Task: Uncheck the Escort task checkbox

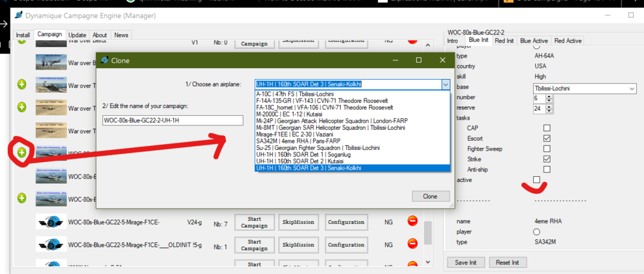Action: [547, 138]
